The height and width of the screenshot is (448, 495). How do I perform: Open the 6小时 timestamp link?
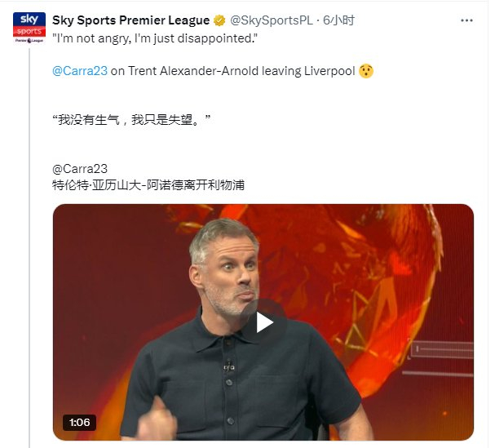click(338, 20)
